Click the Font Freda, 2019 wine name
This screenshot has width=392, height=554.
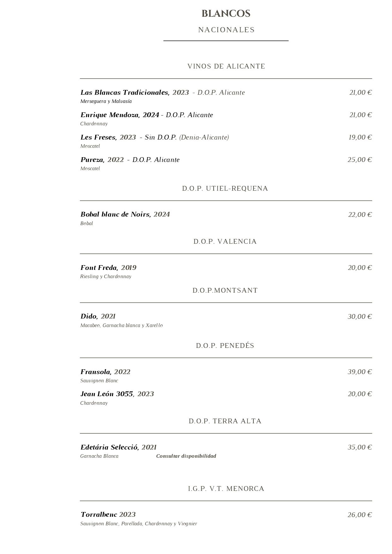(108, 268)
